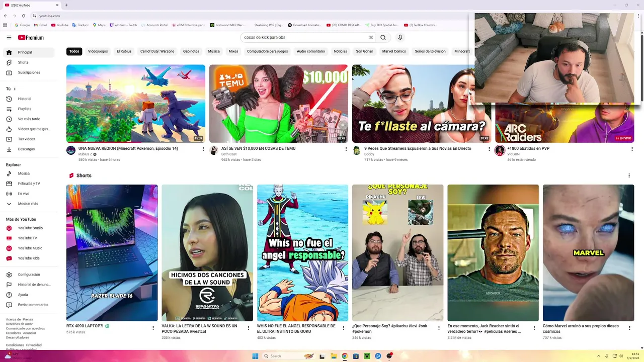The image size is (644, 362).
Task: Start voice search with microphone icon
Action: pyautogui.click(x=400, y=37)
